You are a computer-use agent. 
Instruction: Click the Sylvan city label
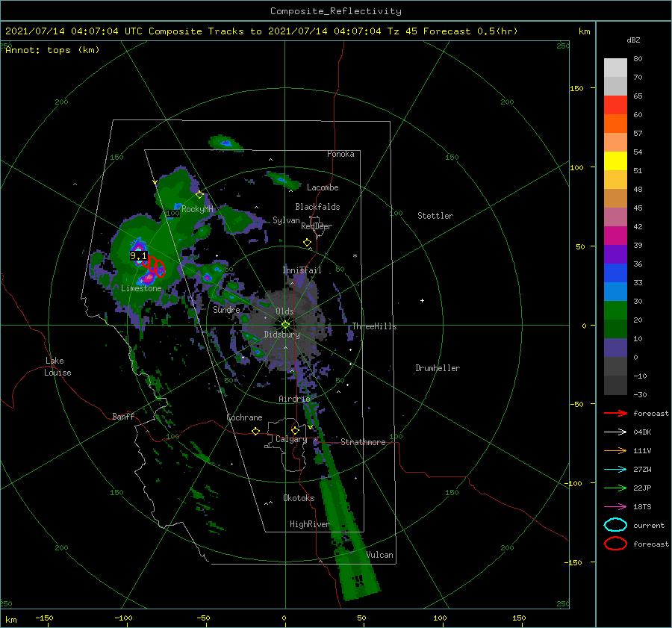click(x=286, y=220)
